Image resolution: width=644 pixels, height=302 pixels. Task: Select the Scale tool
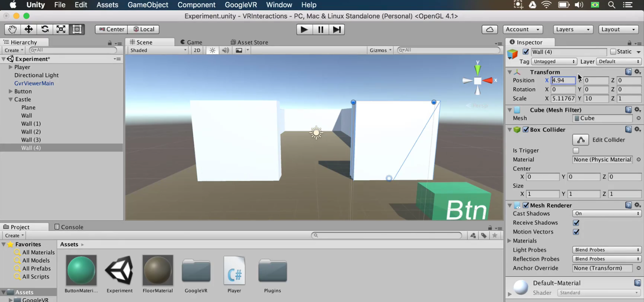click(x=60, y=29)
